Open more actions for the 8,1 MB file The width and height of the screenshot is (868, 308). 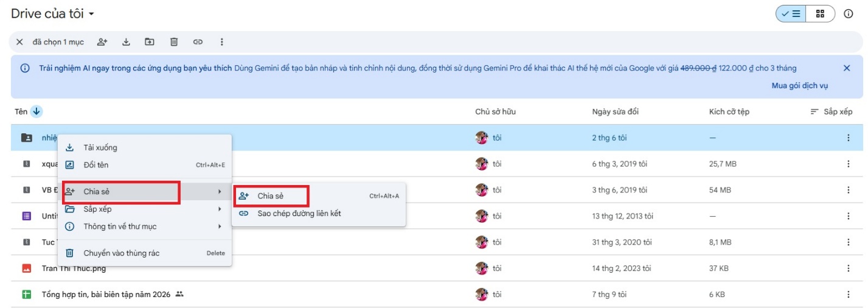click(849, 242)
